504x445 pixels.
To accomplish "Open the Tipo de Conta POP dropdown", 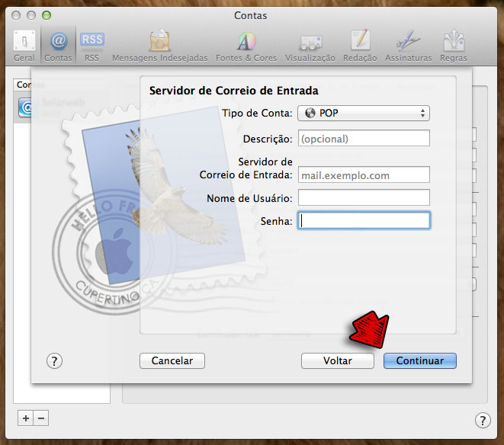I will tap(364, 113).
